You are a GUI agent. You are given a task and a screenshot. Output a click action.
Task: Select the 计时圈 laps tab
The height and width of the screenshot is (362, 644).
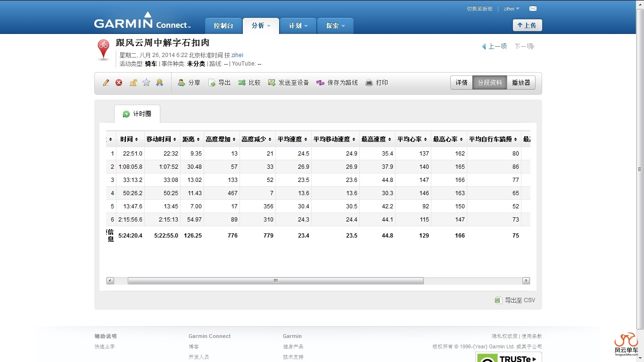tap(137, 114)
